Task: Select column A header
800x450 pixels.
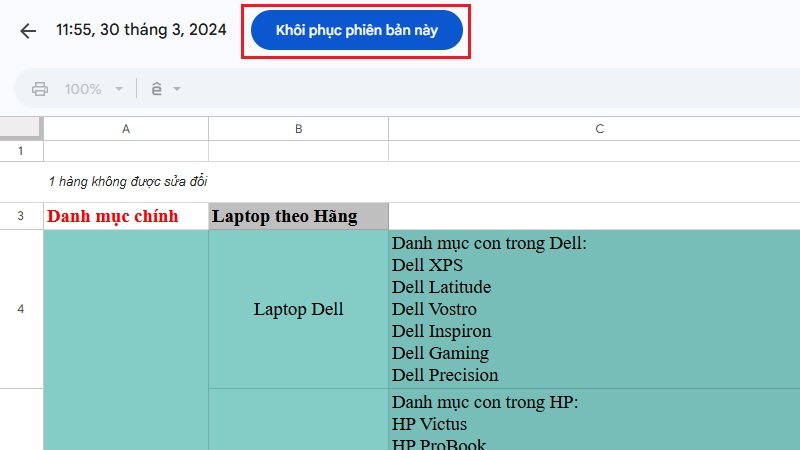Action: click(126, 129)
